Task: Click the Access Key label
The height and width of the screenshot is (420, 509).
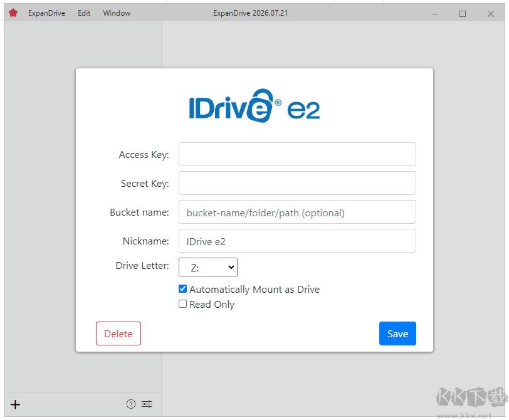Action: click(x=144, y=155)
